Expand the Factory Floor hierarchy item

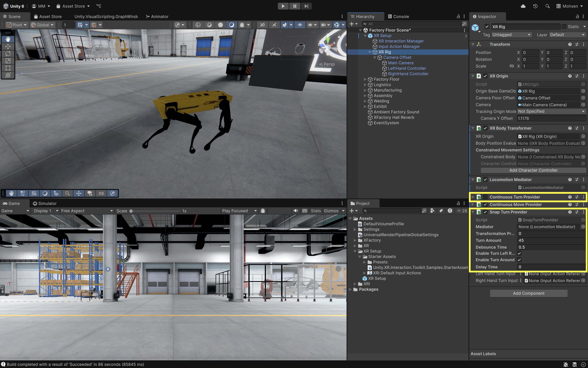365,79
